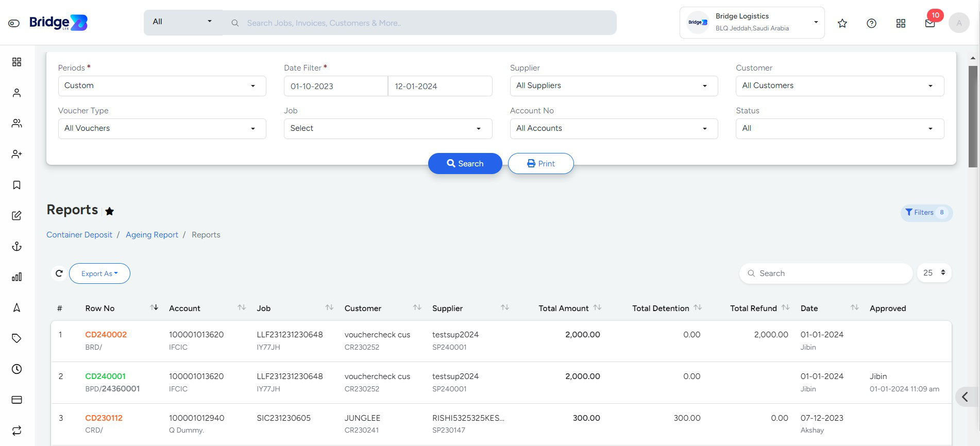Change the 25 rows per page selector
This screenshot has height=446, width=980.
934,273
